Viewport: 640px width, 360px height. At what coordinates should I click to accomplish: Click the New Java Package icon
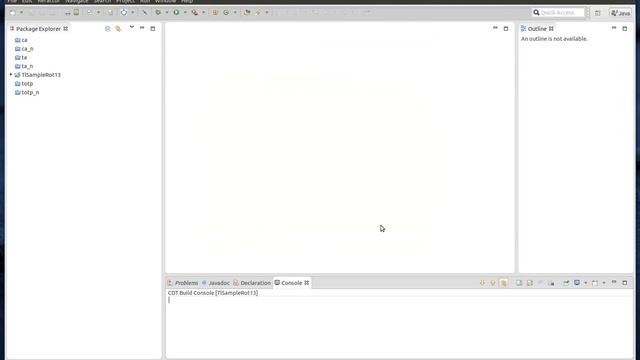[x=215, y=13]
